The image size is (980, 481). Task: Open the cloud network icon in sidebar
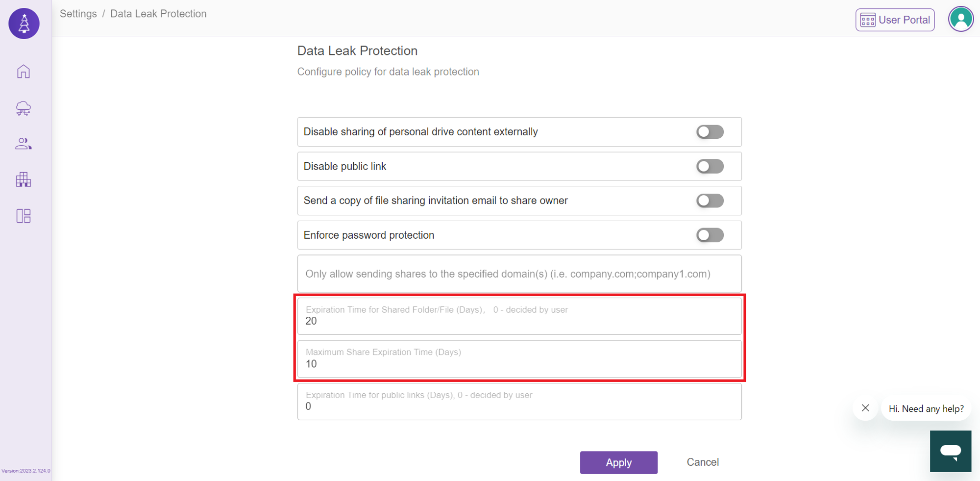point(24,108)
